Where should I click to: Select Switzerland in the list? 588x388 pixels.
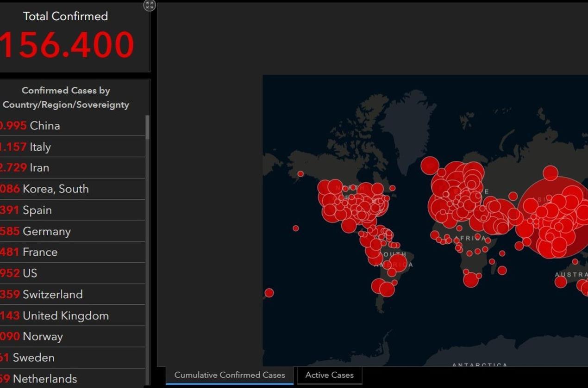(x=52, y=294)
